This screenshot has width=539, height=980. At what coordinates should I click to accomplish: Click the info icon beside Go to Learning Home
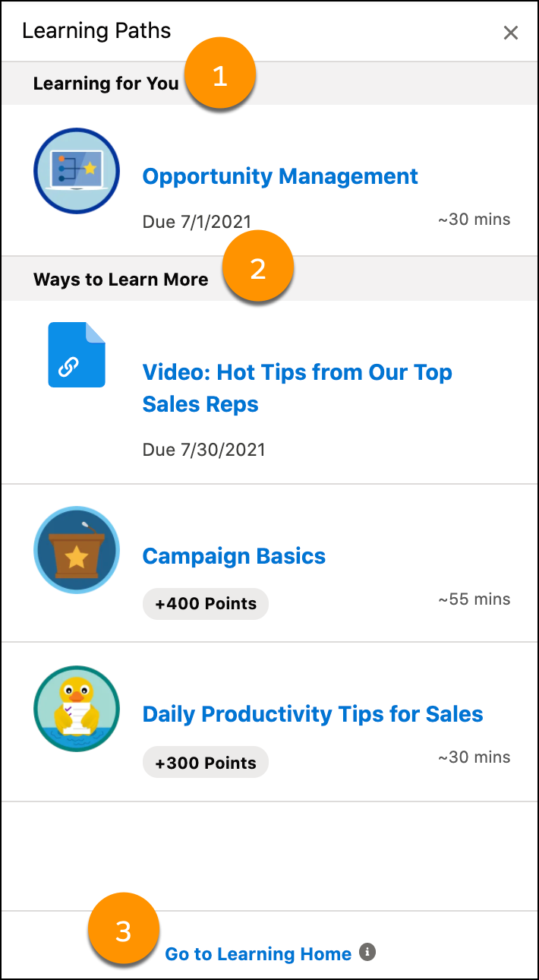click(367, 952)
